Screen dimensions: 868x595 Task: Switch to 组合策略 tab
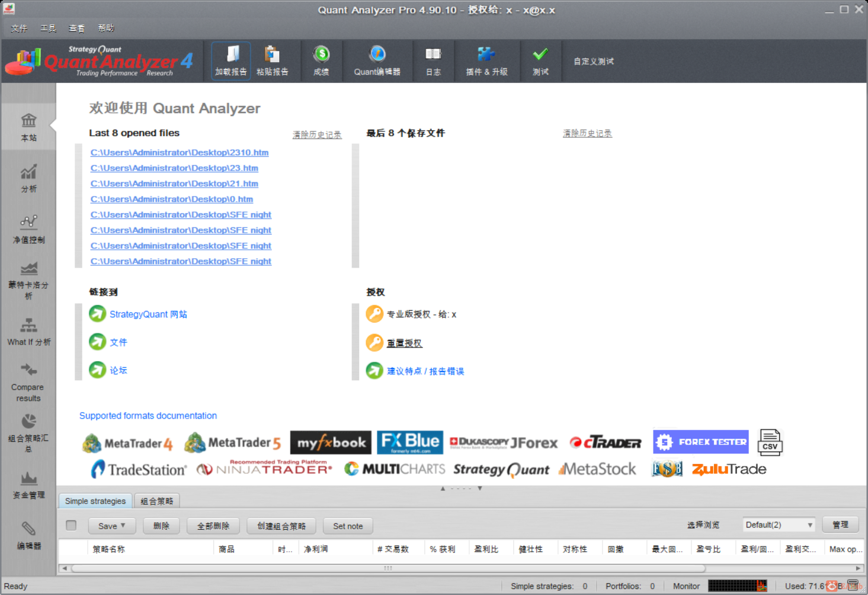tap(157, 501)
